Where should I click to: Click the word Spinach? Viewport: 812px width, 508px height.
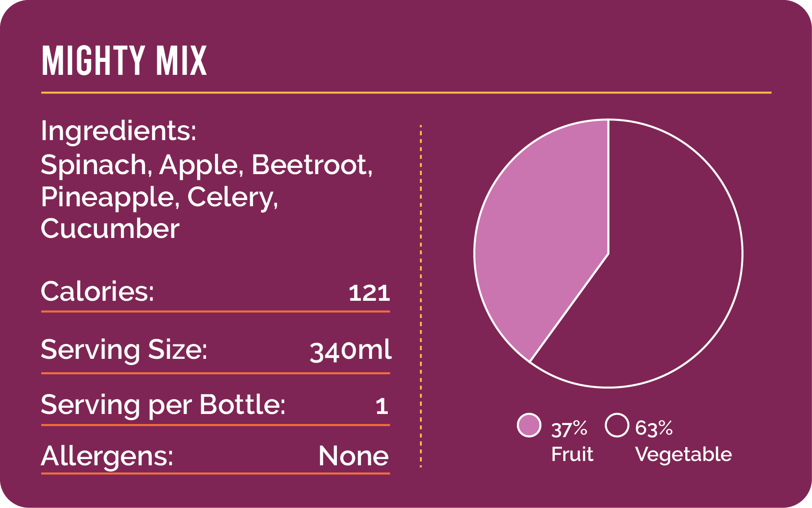point(93,165)
